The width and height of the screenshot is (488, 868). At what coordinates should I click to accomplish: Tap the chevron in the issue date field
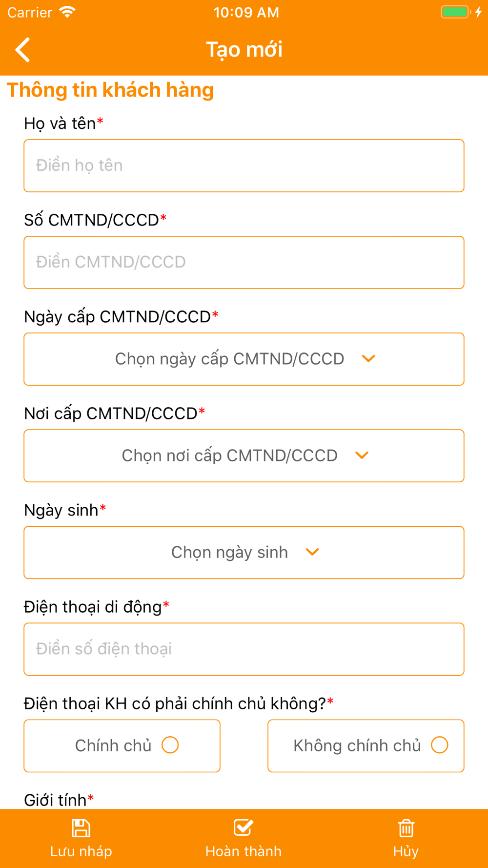pyautogui.click(x=368, y=359)
